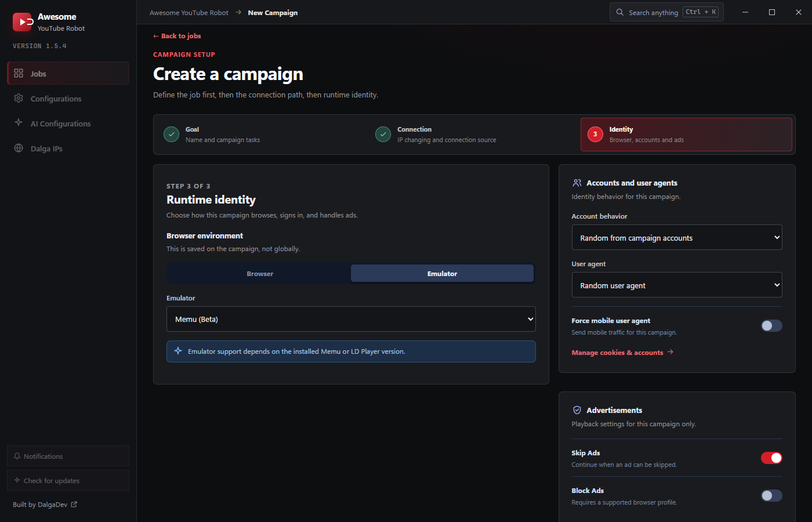Select the Identity step tab
The width and height of the screenshot is (812, 522).
point(686,135)
